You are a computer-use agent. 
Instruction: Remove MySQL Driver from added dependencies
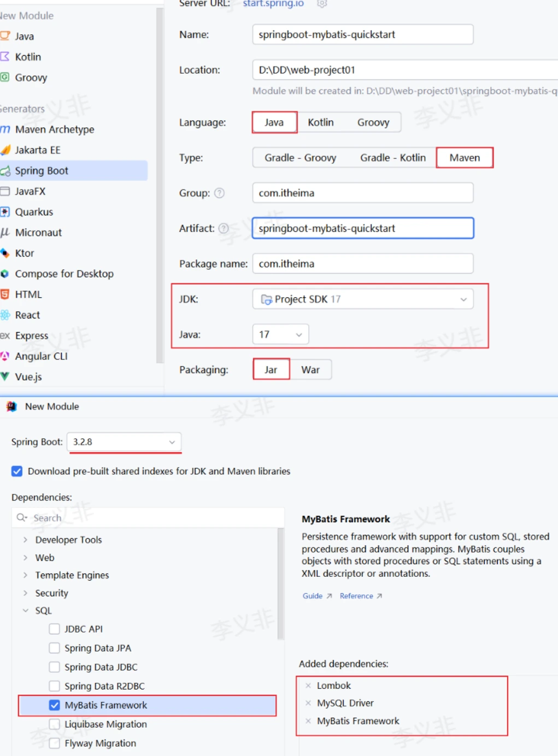pyautogui.click(x=308, y=703)
